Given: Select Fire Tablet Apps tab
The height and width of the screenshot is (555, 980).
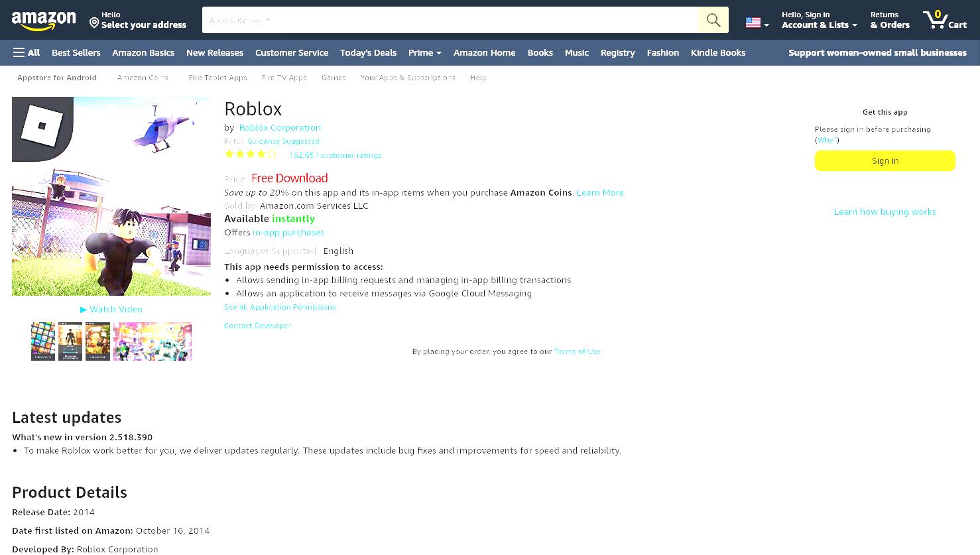Looking at the screenshot, I should coord(217,78).
